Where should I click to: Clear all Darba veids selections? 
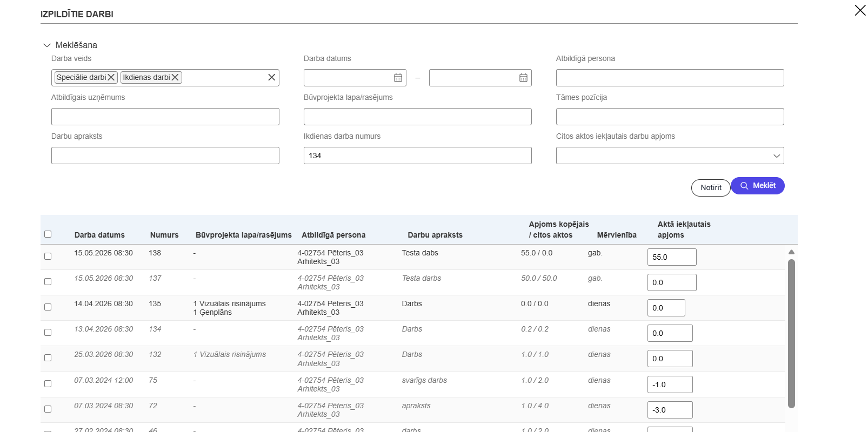click(272, 77)
